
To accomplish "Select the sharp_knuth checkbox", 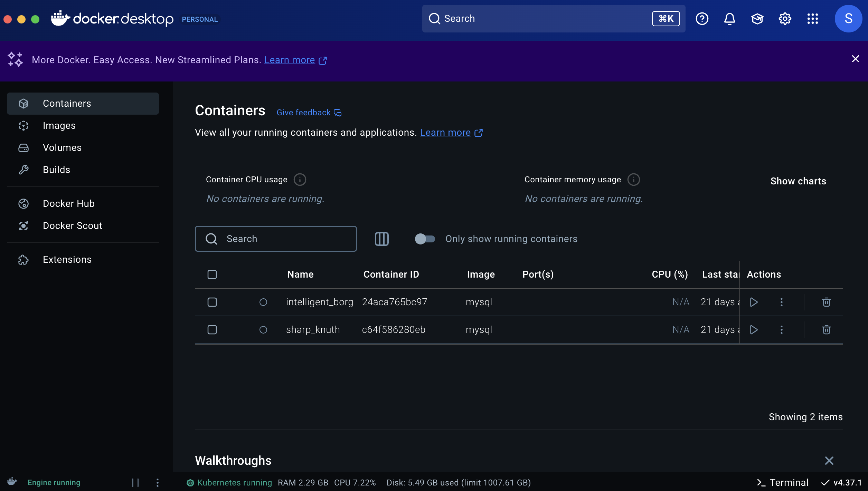I will [212, 330].
